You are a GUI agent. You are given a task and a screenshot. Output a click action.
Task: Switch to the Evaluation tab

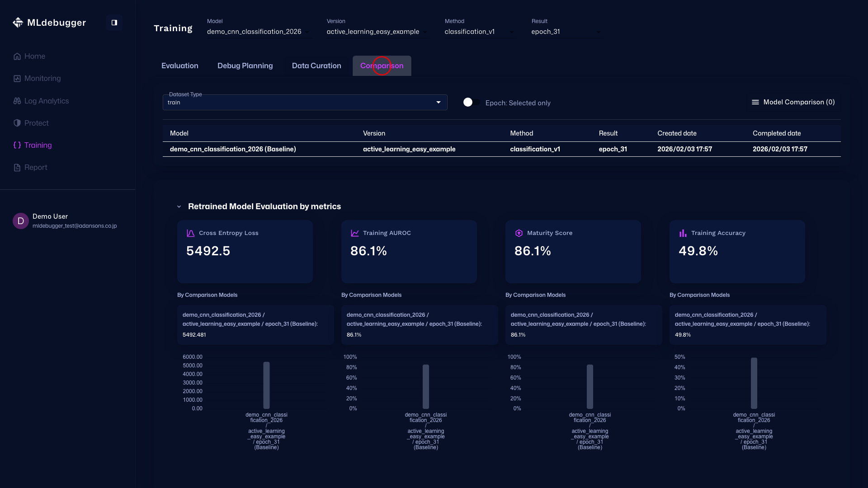[179, 66]
